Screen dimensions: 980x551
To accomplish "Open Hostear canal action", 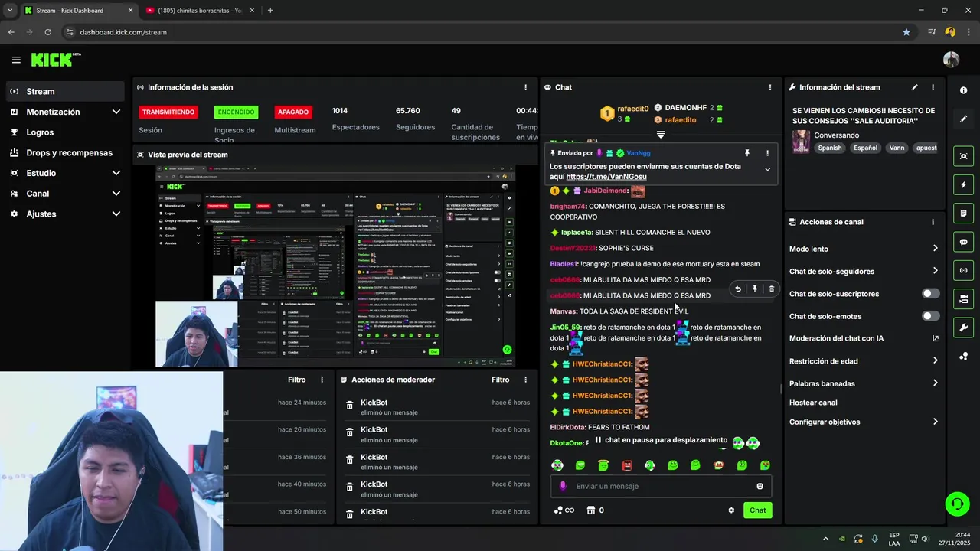I will pyautogui.click(x=813, y=403).
